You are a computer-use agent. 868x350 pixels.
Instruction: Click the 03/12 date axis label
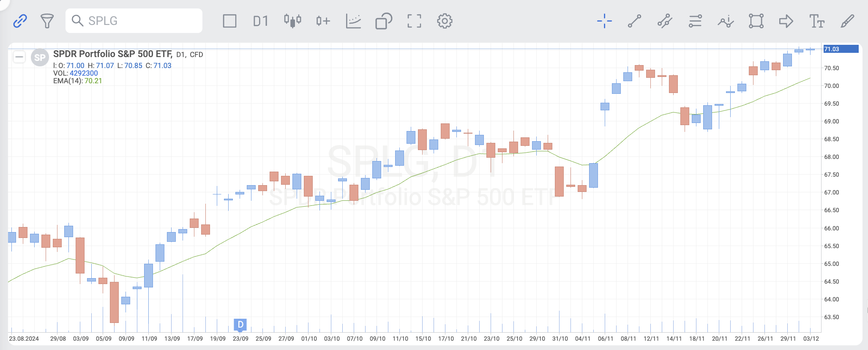click(x=811, y=339)
